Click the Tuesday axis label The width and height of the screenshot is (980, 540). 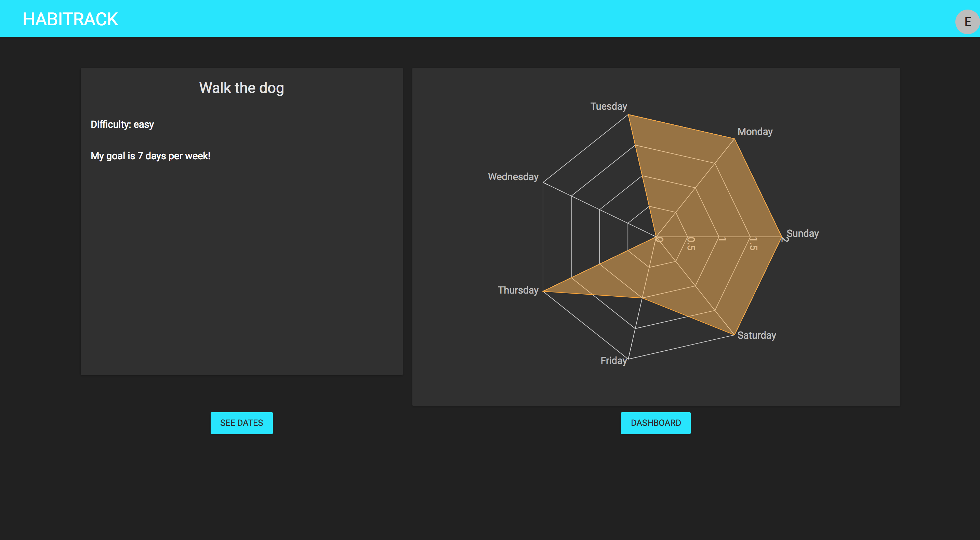[x=608, y=106]
